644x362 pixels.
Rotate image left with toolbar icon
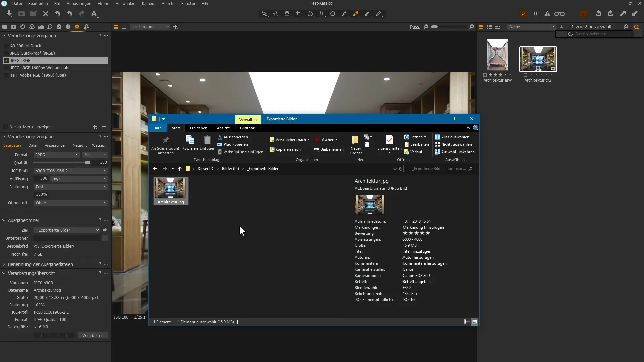[598, 14]
